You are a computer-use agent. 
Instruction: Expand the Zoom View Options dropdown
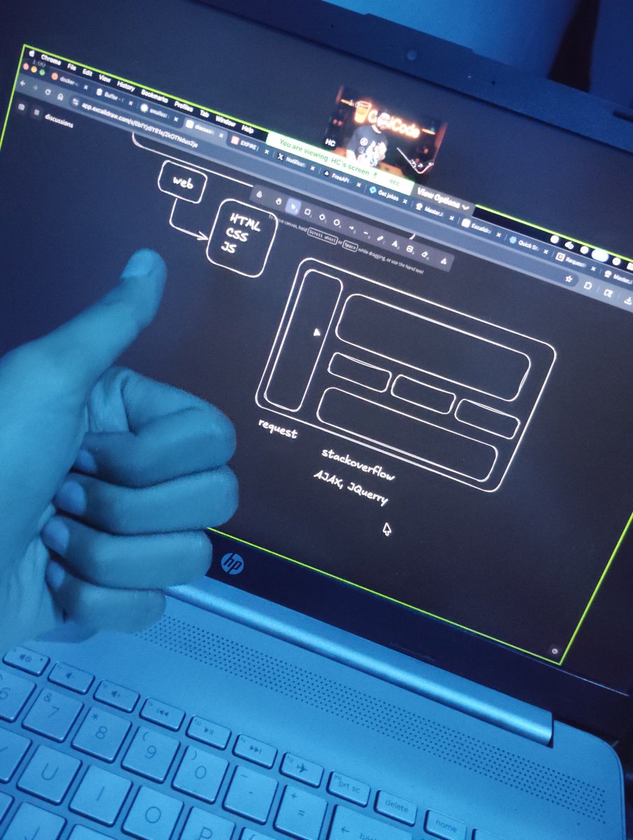443,199
